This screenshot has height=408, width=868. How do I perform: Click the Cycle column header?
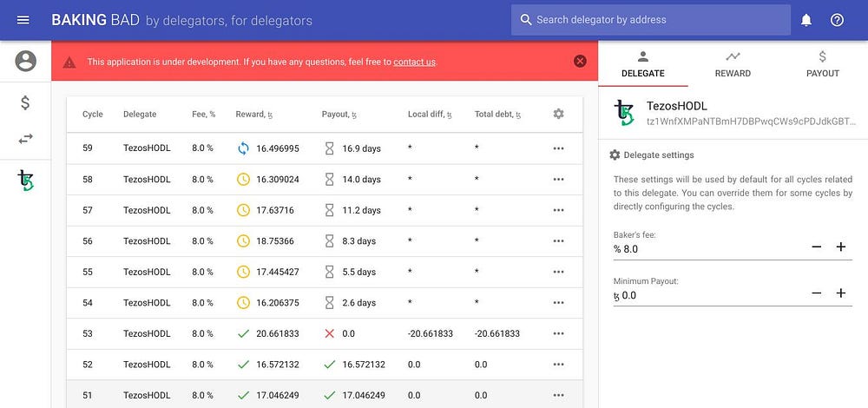point(93,114)
